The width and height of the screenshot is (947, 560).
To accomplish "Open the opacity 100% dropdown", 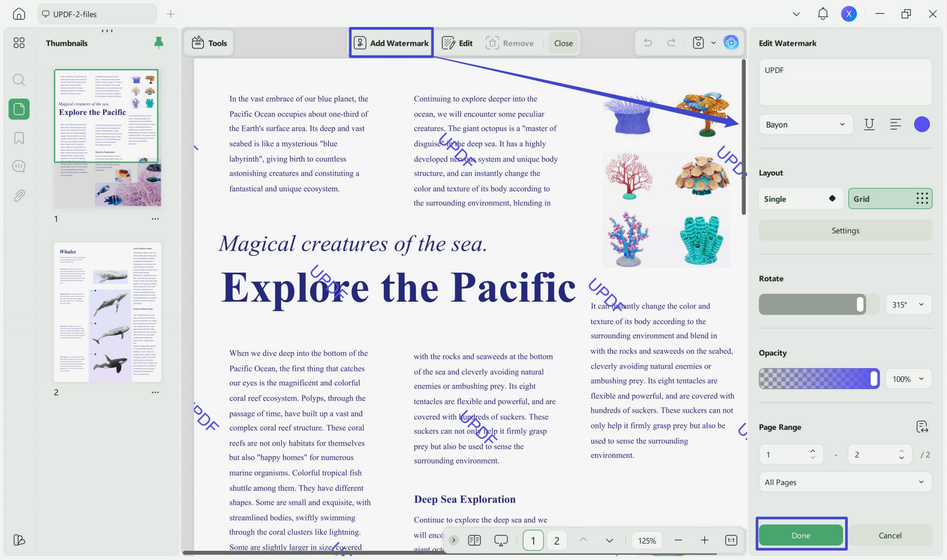I will click(x=908, y=379).
